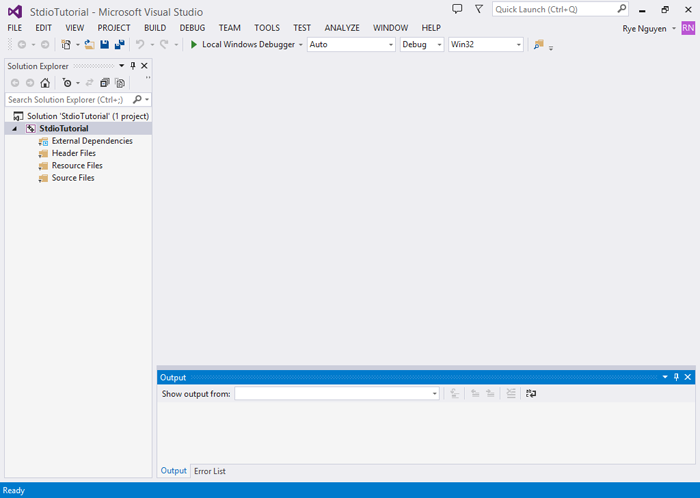Screen dimensions: 700x498
Task: Toggle Show All Files icon
Action: coord(120,83)
